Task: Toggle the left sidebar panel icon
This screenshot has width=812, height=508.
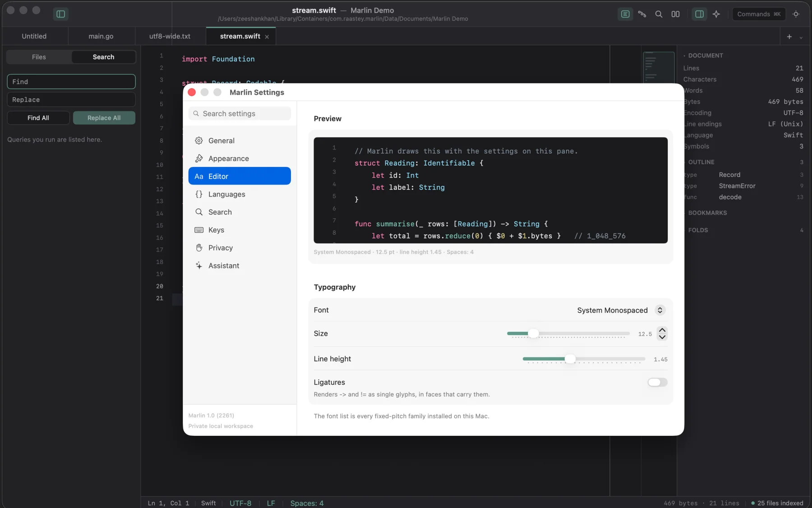Action: pos(61,14)
